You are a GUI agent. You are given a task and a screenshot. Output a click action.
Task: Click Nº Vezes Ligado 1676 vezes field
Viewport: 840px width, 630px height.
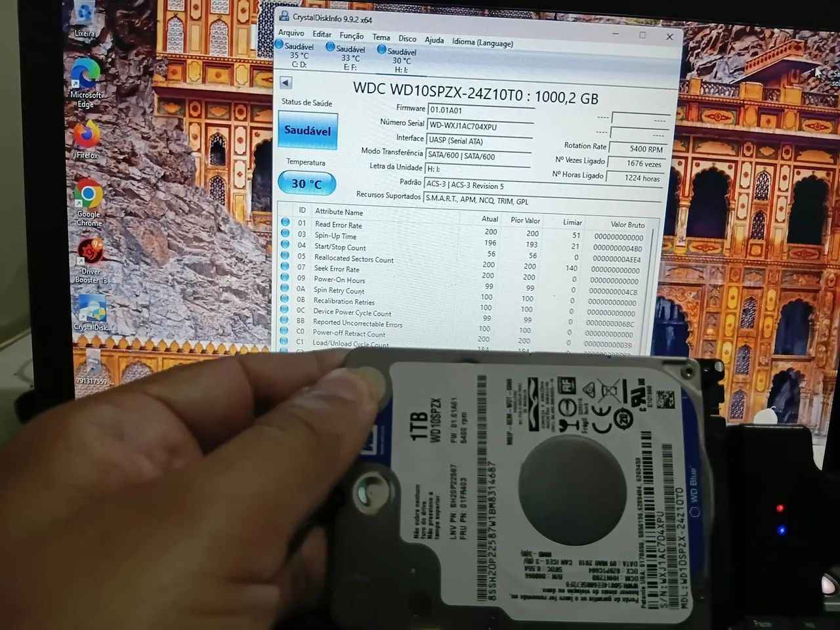[x=637, y=163]
